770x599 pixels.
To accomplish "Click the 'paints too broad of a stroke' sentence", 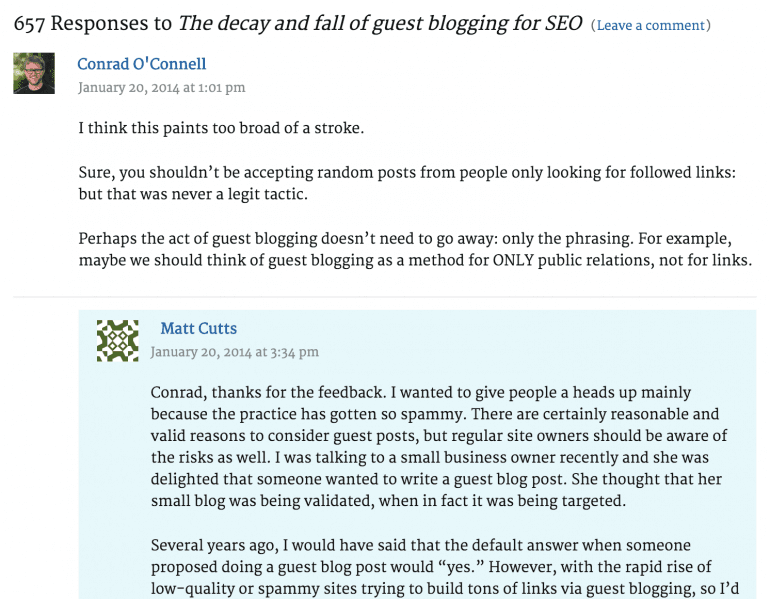I will [221, 128].
